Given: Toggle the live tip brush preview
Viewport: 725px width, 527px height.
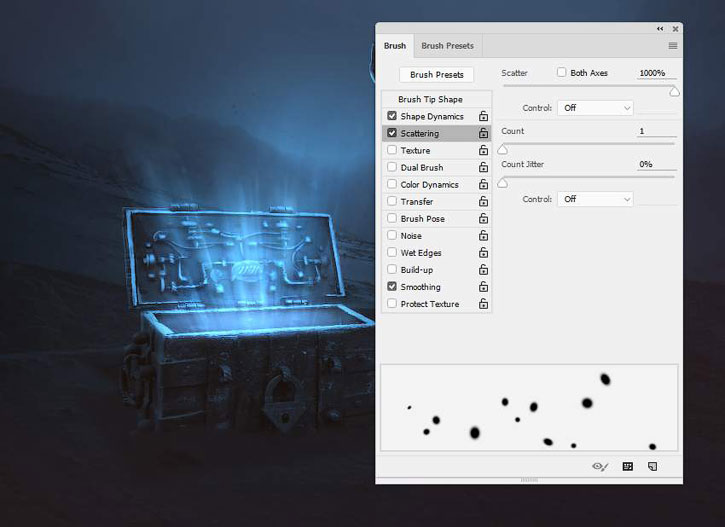Looking at the screenshot, I should point(600,466).
